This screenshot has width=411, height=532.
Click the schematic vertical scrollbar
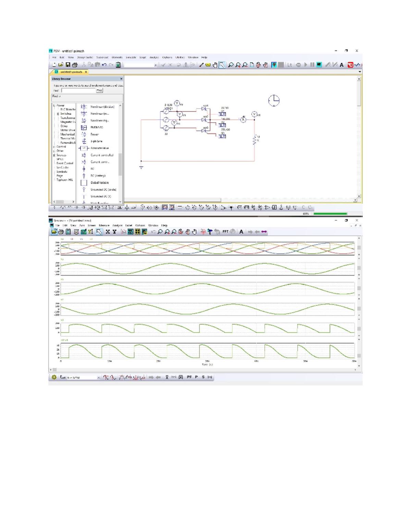point(359,137)
